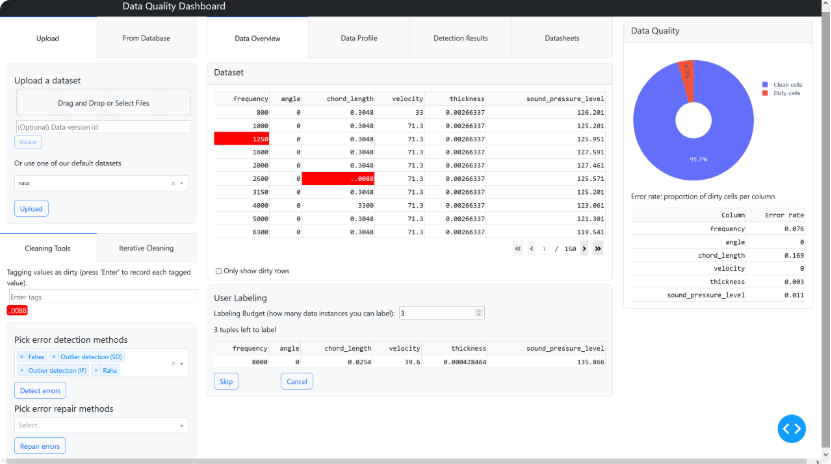Image resolution: width=831 pixels, height=464 pixels.
Task: Expand the error repair methods dropdown
Action: pyautogui.click(x=181, y=425)
